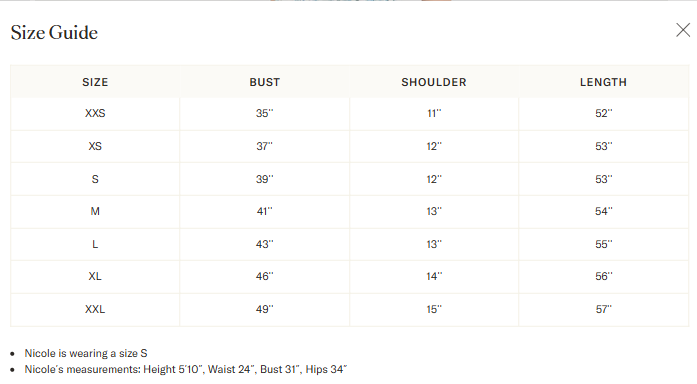Select the XXS size cell

tap(95, 113)
